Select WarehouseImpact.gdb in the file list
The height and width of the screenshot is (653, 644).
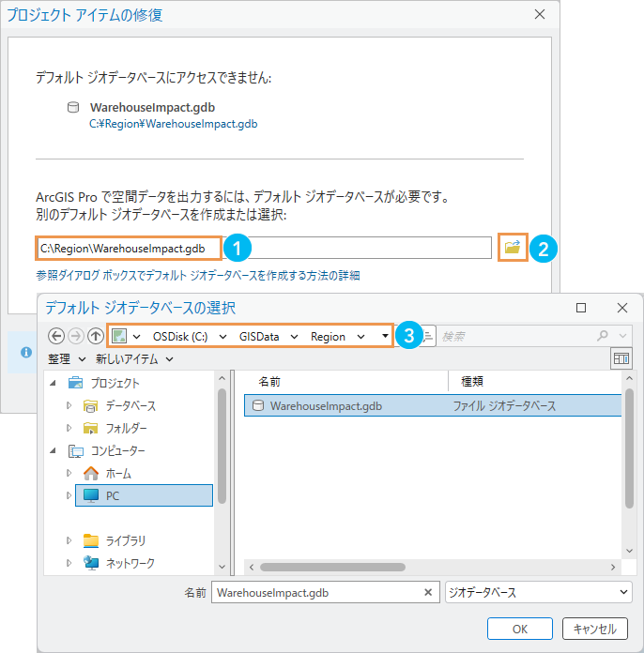coord(433,405)
